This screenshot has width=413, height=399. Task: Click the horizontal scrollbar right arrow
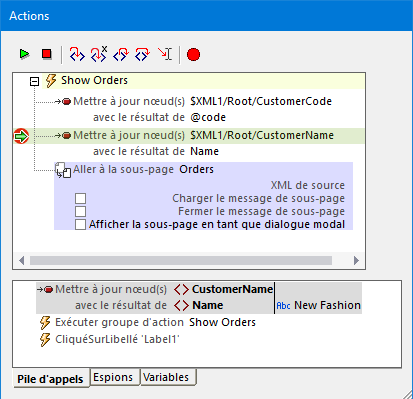[x=356, y=260]
